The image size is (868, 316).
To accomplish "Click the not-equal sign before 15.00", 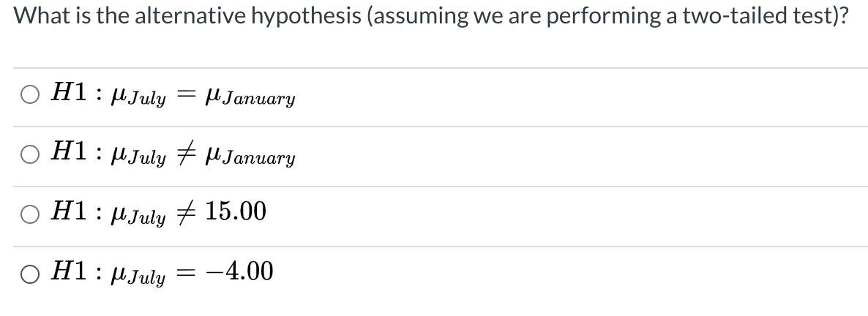I will 187,212.
